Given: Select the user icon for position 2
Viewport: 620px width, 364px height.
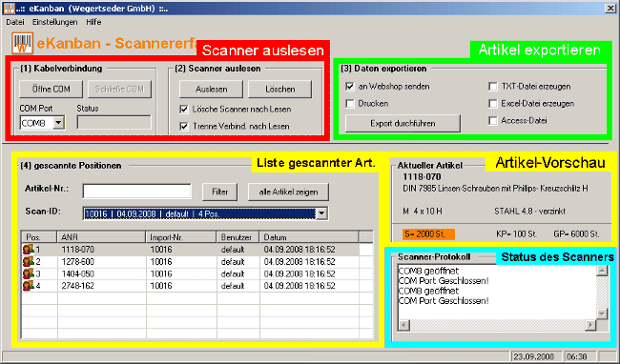Looking at the screenshot, I should tap(28, 261).
